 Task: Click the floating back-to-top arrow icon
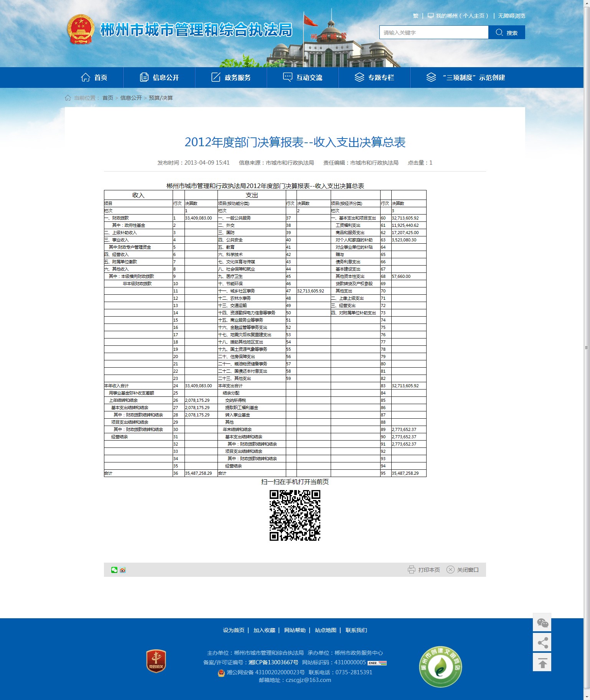(x=542, y=662)
